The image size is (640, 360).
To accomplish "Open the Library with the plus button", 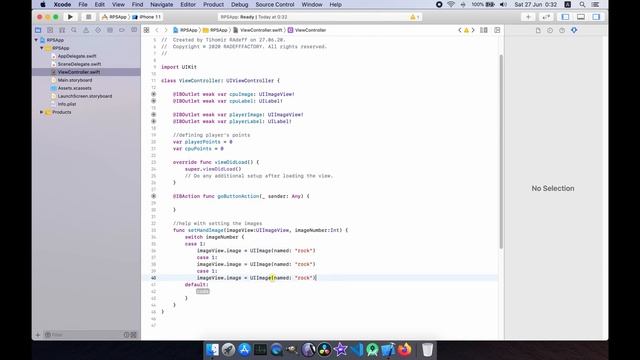I will pyautogui.click(x=528, y=17).
